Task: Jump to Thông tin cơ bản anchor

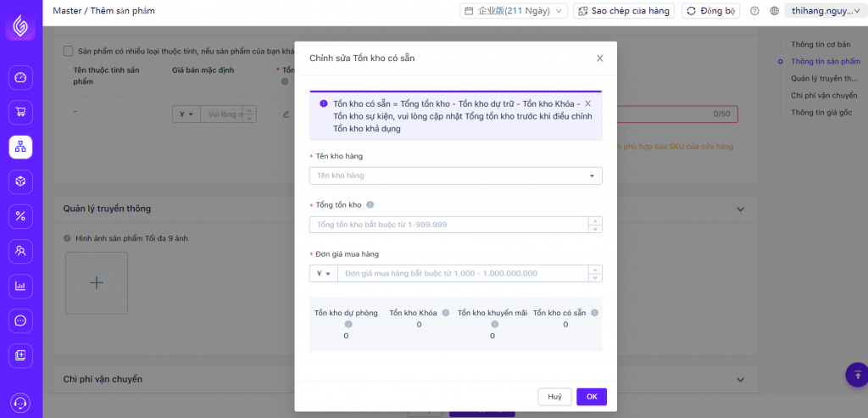Action: 821,44
